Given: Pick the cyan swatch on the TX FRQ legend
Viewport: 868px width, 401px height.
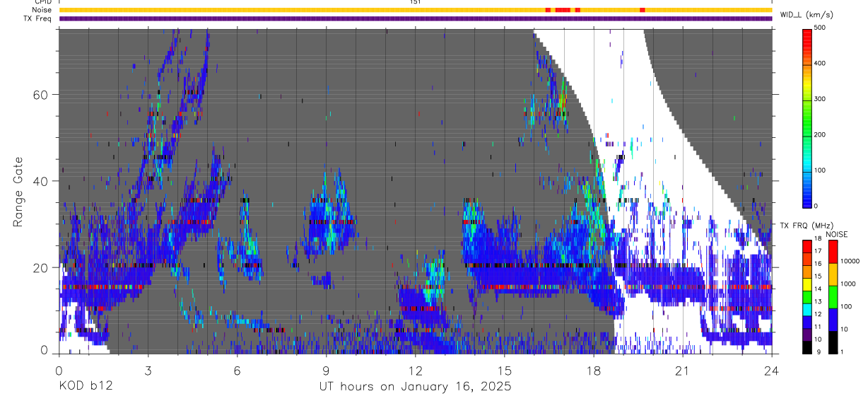Looking at the screenshot, I should [807, 309].
